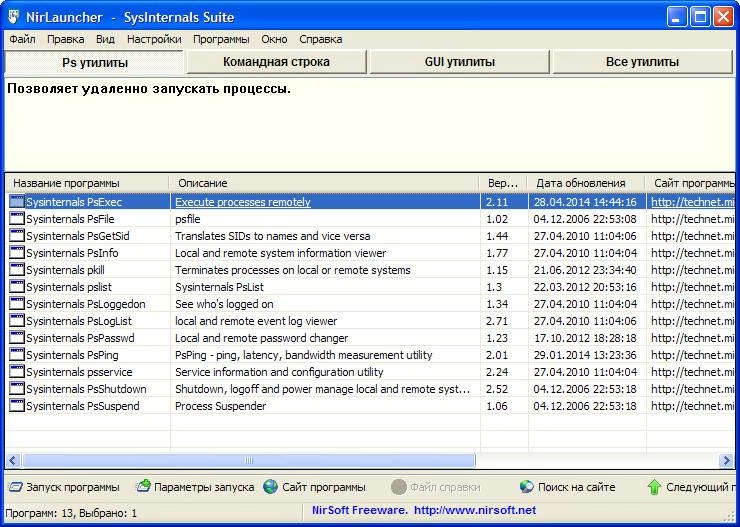The width and height of the screenshot is (740, 527).
Task: Click the Сайт программы globe icon
Action: coord(270,486)
